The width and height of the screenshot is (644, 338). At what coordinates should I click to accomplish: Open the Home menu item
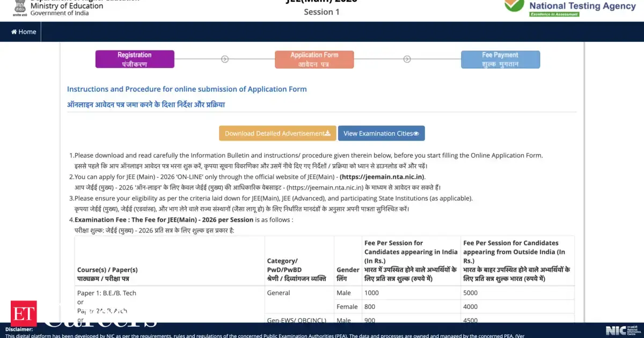[24, 32]
